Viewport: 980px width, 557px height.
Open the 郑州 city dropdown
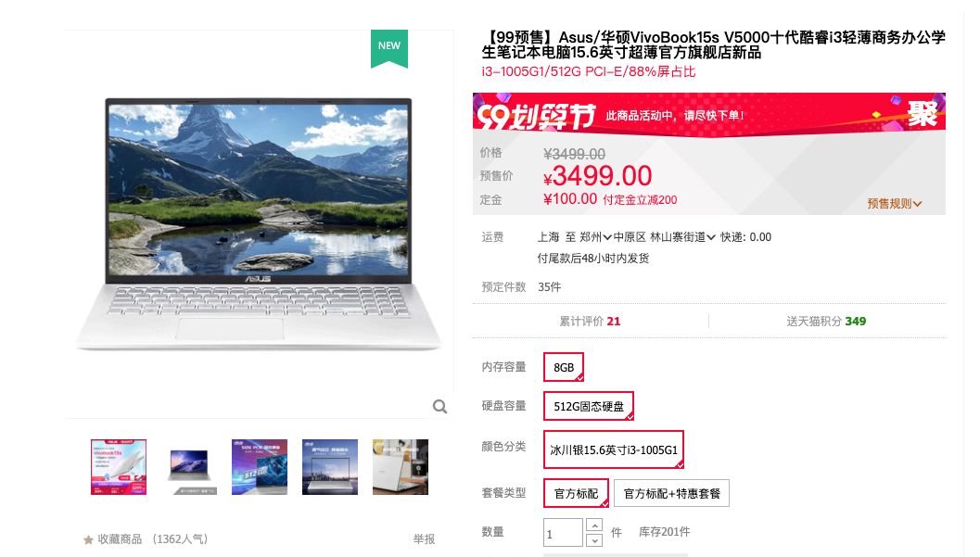pyautogui.click(x=595, y=236)
